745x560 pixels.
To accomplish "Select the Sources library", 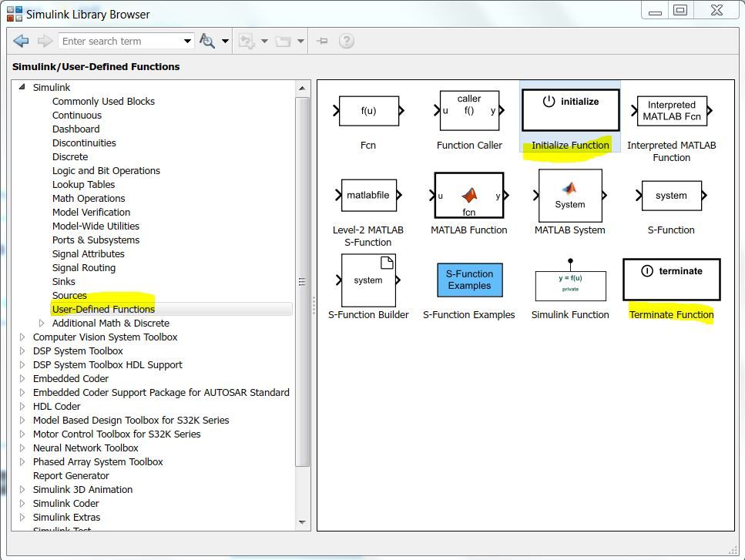I will click(x=69, y=296).
